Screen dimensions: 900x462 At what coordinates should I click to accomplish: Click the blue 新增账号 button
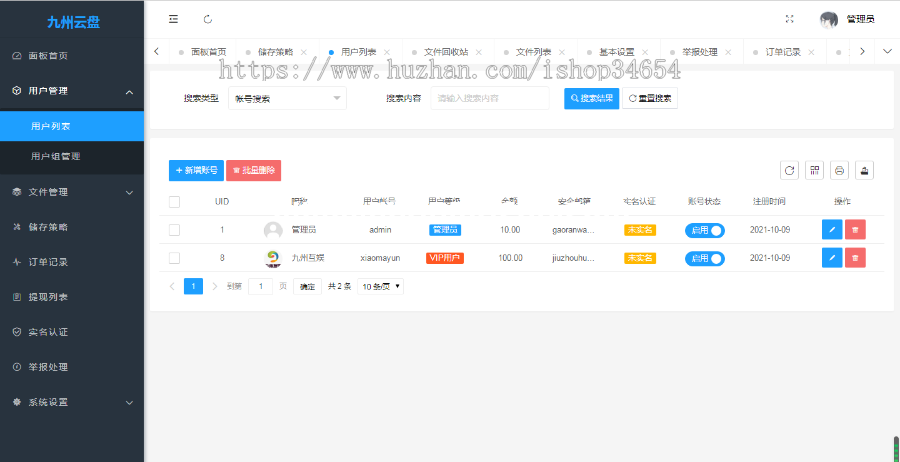[x=196, y=170]
